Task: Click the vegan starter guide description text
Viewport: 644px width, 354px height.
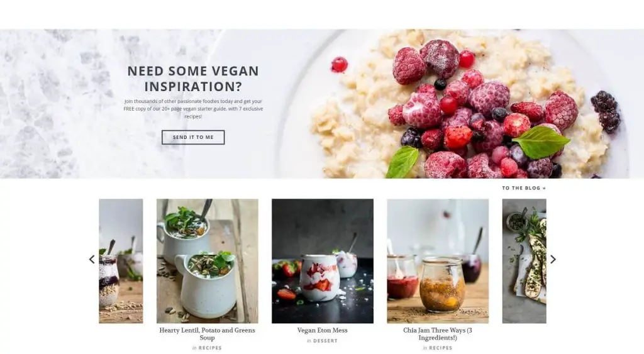Action: 193,109
